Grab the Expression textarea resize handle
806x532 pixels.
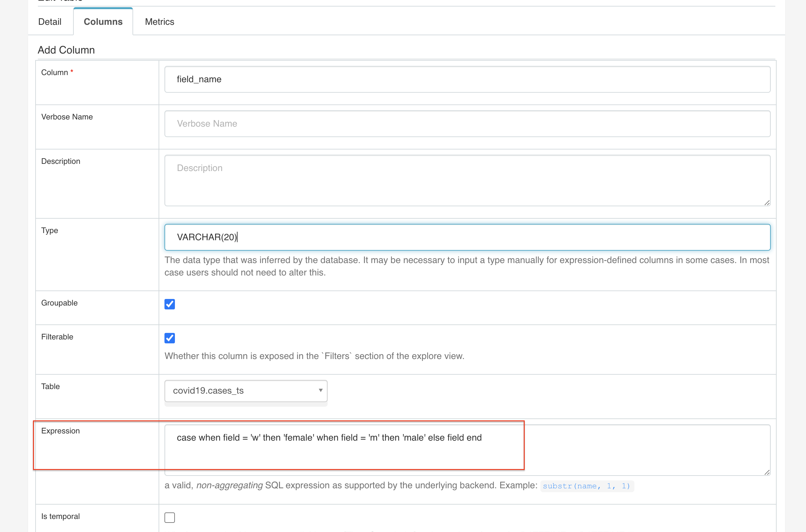click(767, 472)
